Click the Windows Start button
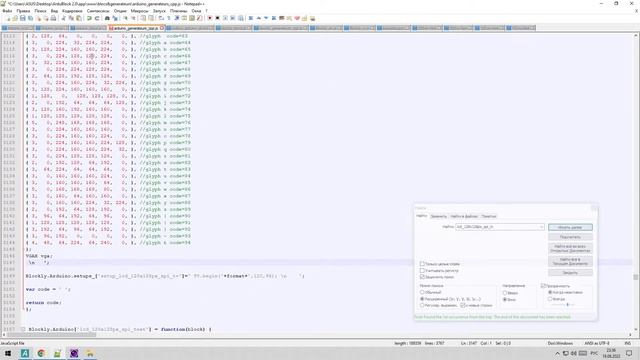Screen dimensions: 640x360 click(x=8, y=353)
